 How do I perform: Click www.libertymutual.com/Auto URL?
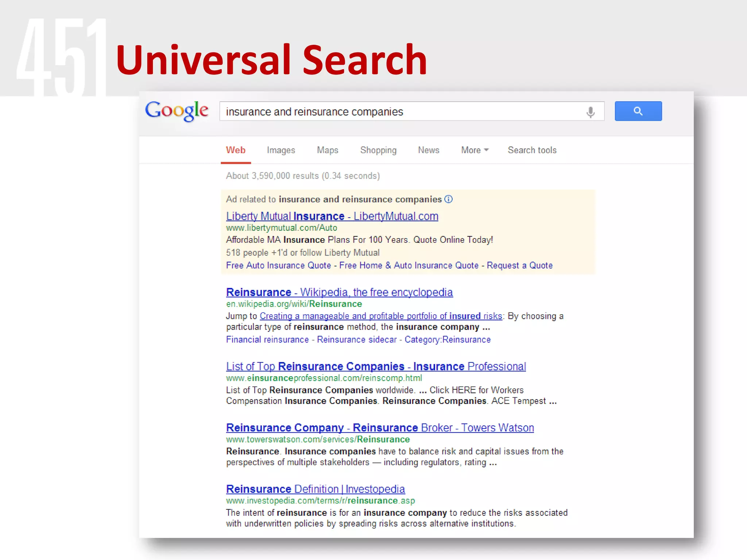[282, 228]
